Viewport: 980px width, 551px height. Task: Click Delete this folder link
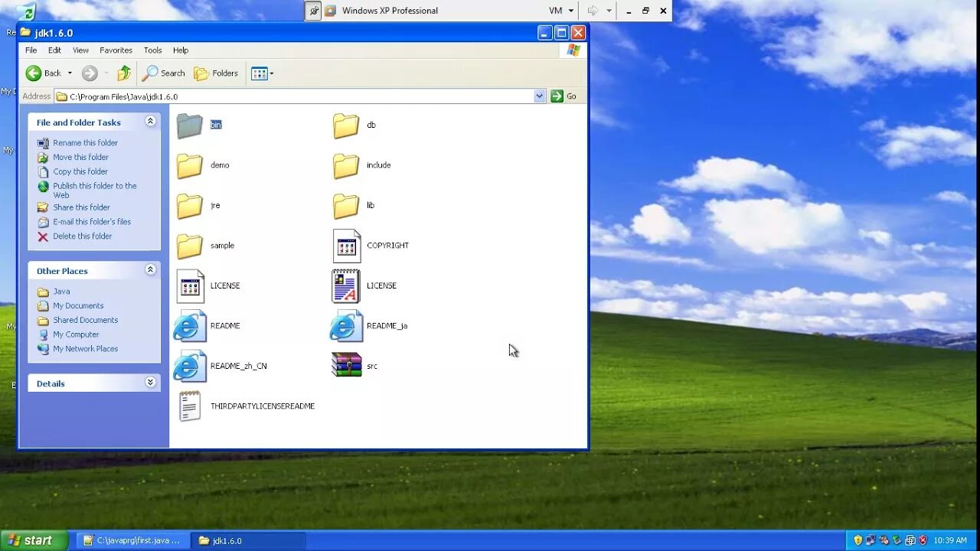tap(82, 236)
